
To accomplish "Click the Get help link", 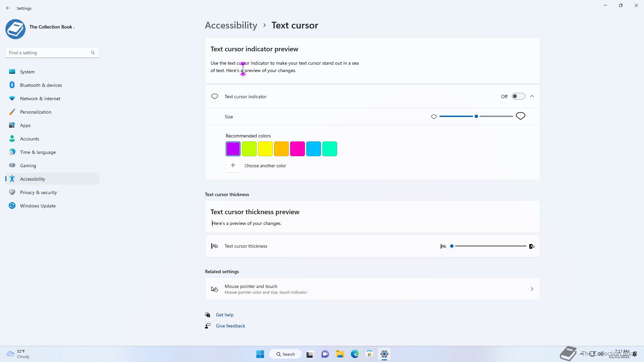I will 225,315.
